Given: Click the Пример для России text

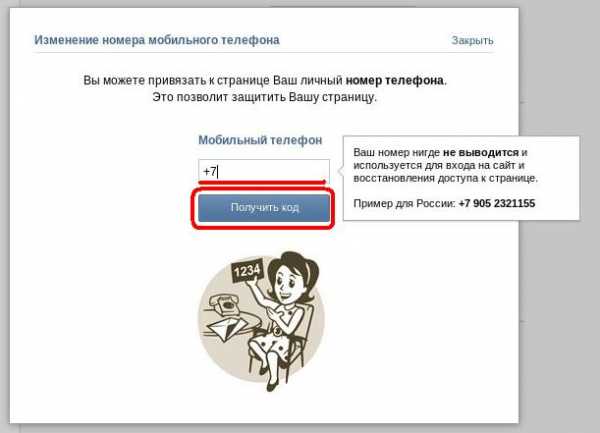Looking at the screenshot, I should 404,203.
